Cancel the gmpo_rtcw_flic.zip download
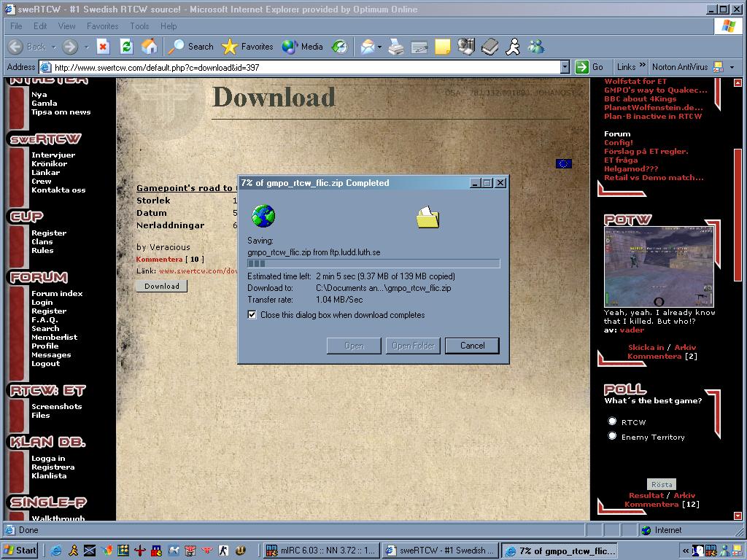Screen dimensions: 747x560 point(472,346)
